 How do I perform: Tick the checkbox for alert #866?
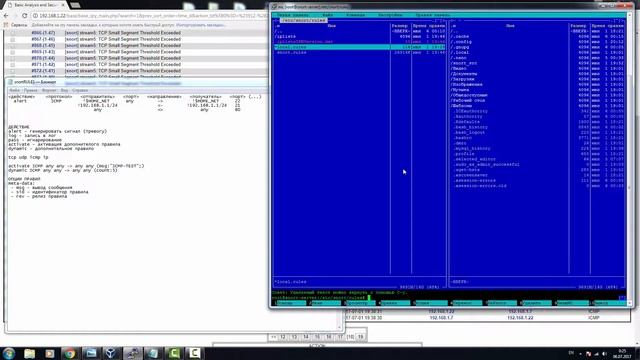click(13, 33)
